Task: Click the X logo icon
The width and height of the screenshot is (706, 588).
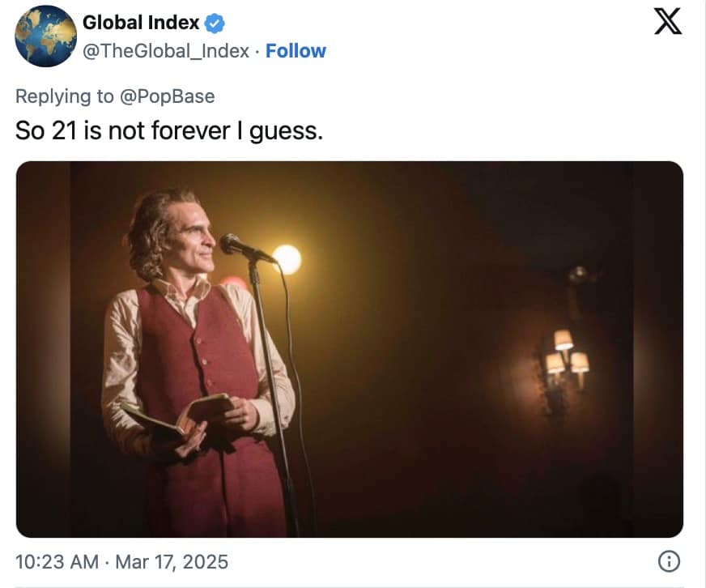Action: pos(666,22)
